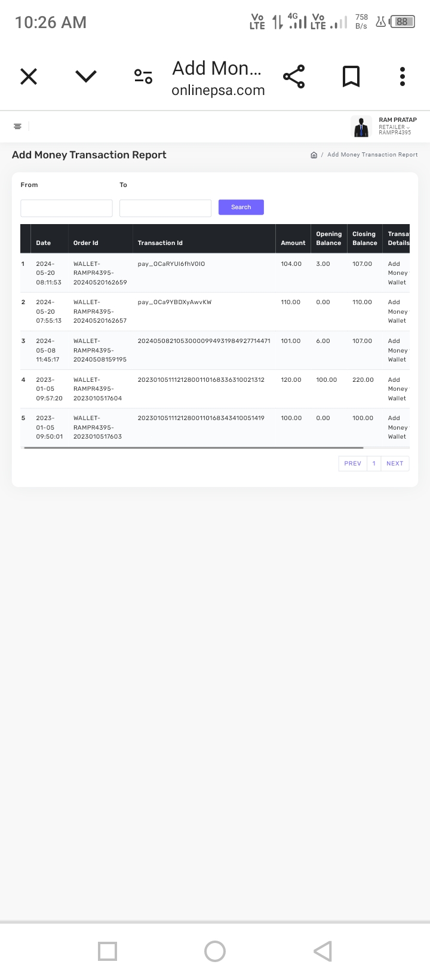Click the RAM PRATAP profile avatar
Viewport: 430px width, 980px height.
pyautogui.click(x=361, y=127)
